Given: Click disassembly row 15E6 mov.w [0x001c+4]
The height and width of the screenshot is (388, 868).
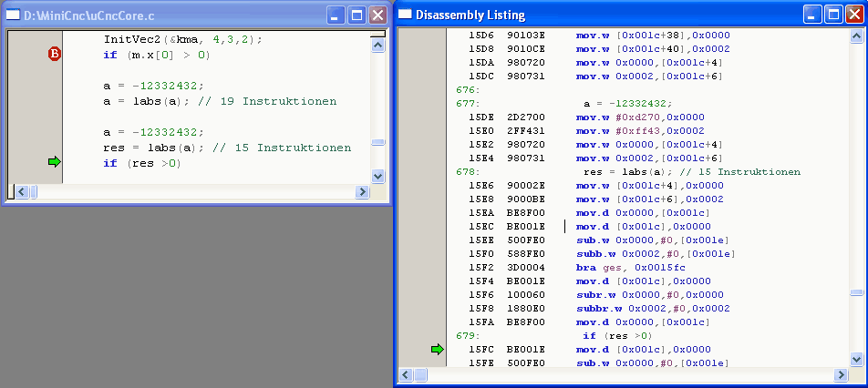Looking at the screenshot, I should 596,186.
